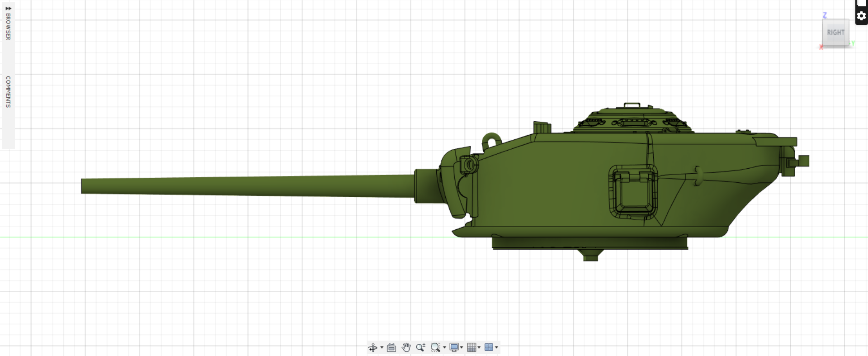Open the Grid and Snaps dropdown arrow
The image size is (868, 356).
(479, 347)
